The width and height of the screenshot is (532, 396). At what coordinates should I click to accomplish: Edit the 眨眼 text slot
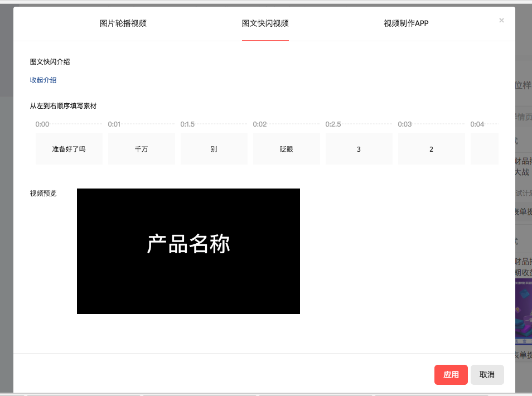coord(286,149)
